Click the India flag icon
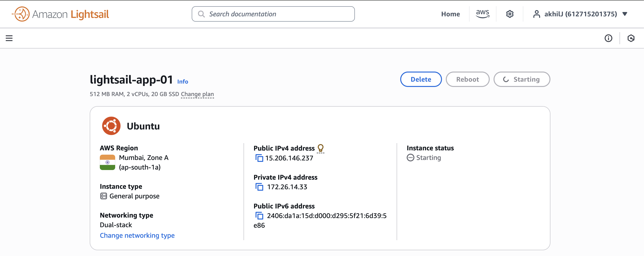644x256 pixels. coord(107,162)
